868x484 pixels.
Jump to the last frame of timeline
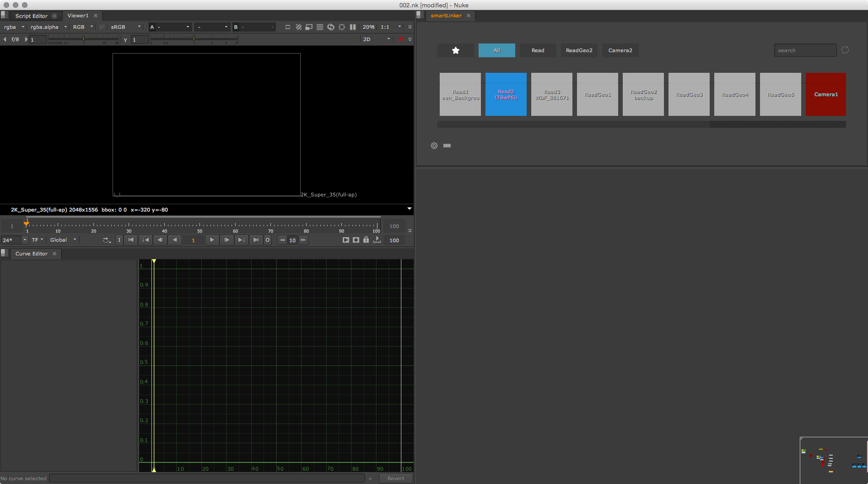tap(256, 240)
